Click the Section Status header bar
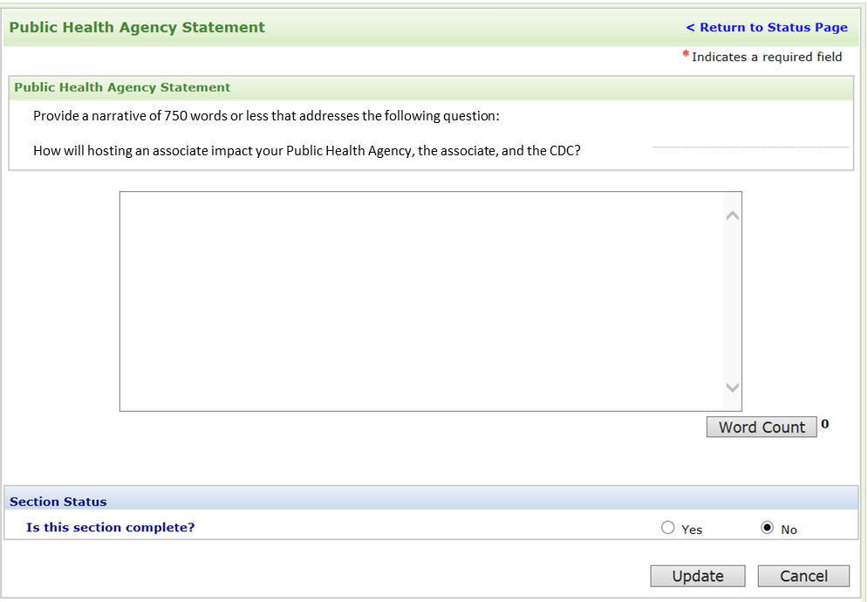Viewport: 868px width, 602px height. tap(432, 502)
